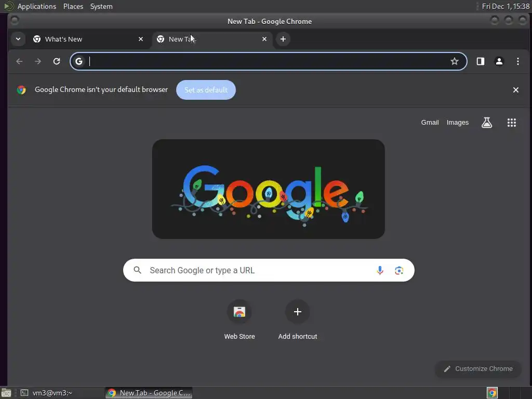Click the magnifier icon in search box
The width and height of the screenshot is (532, 399).
[137, 270]
